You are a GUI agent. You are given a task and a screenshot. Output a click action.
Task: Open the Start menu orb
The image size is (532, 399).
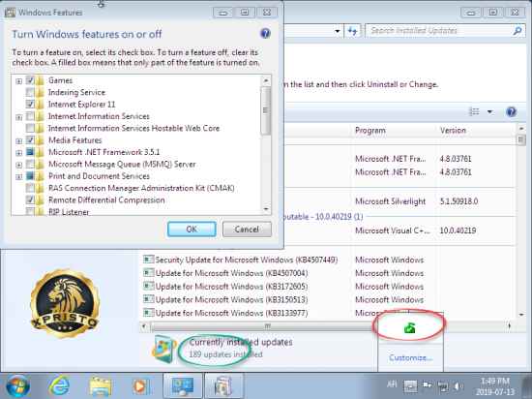[17, 386]
